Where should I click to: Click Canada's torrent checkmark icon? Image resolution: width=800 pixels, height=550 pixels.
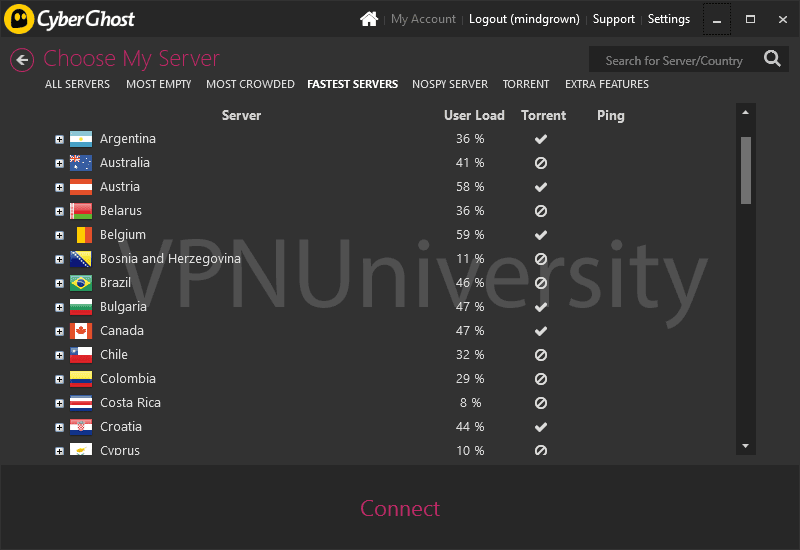click(541, 331)
